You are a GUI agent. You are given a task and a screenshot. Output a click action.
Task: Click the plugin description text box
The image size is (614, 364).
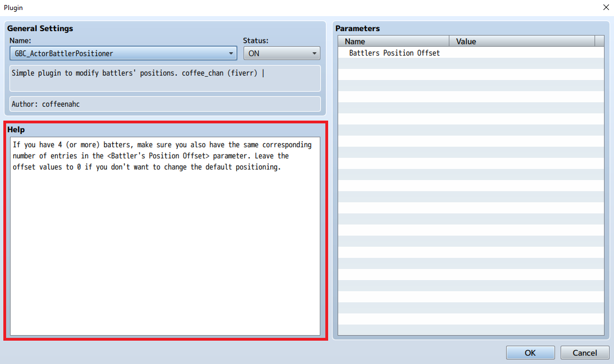(165, 78)
